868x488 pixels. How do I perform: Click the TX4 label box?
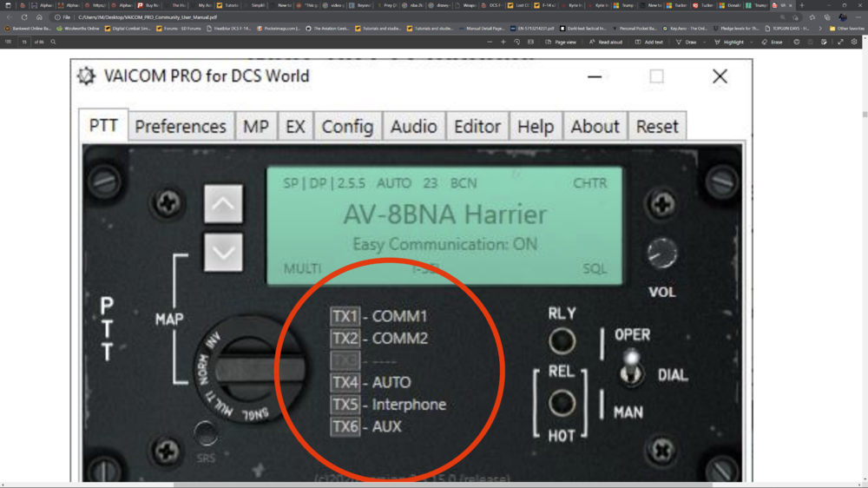tap(345, 383)
